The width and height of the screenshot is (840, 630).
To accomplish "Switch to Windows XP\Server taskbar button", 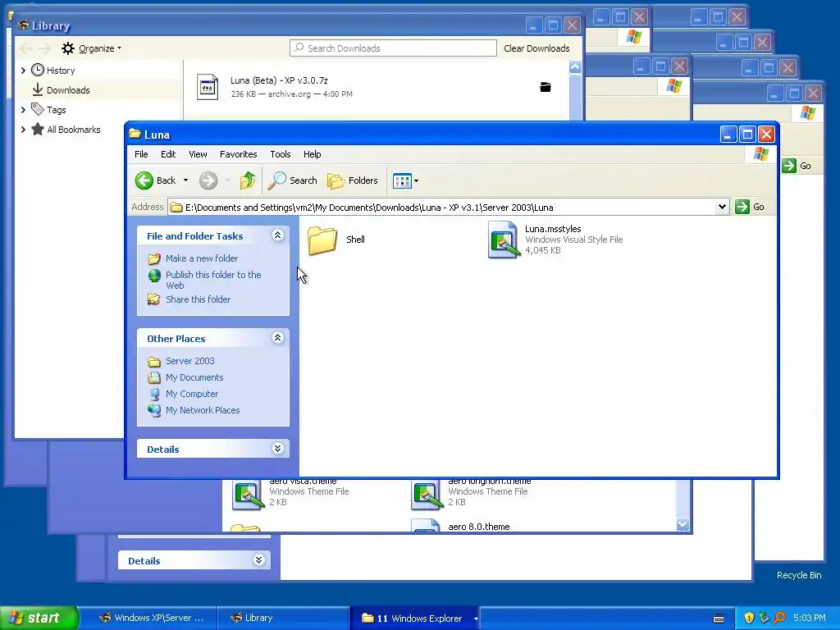I will coord(152,618).
